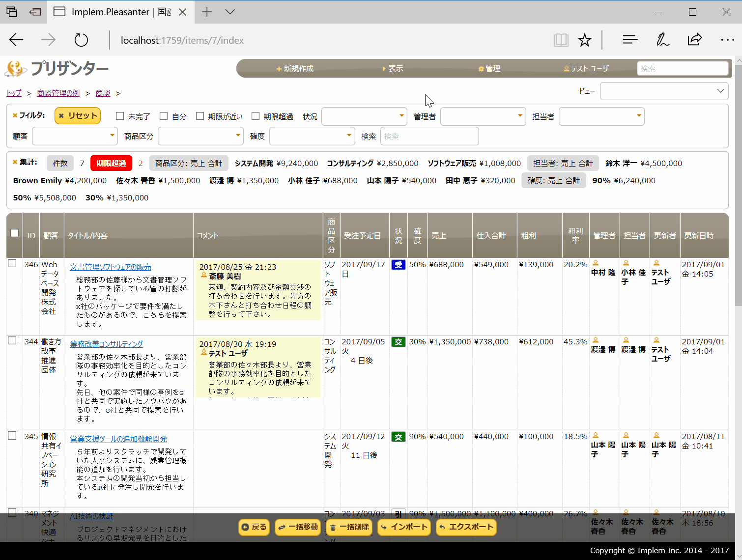This screenshot has height=560, width=742.
Task: Click the browser share icon
Action: click(694, 40)
